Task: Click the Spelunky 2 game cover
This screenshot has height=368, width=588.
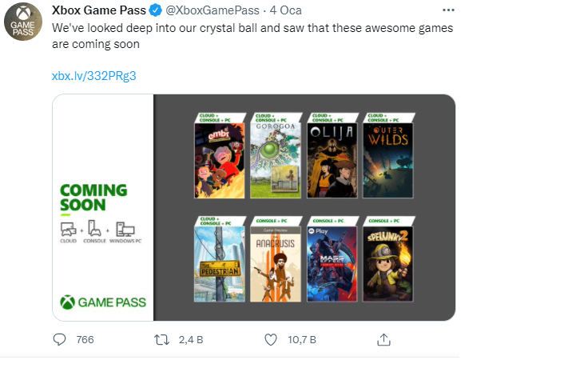Action: (x=387, y=262)
